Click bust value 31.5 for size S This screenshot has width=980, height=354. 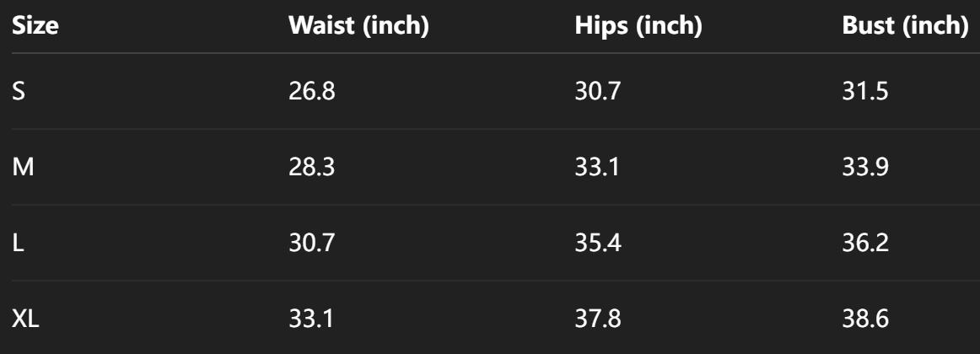pyautogui.click(x=865, y=91)
